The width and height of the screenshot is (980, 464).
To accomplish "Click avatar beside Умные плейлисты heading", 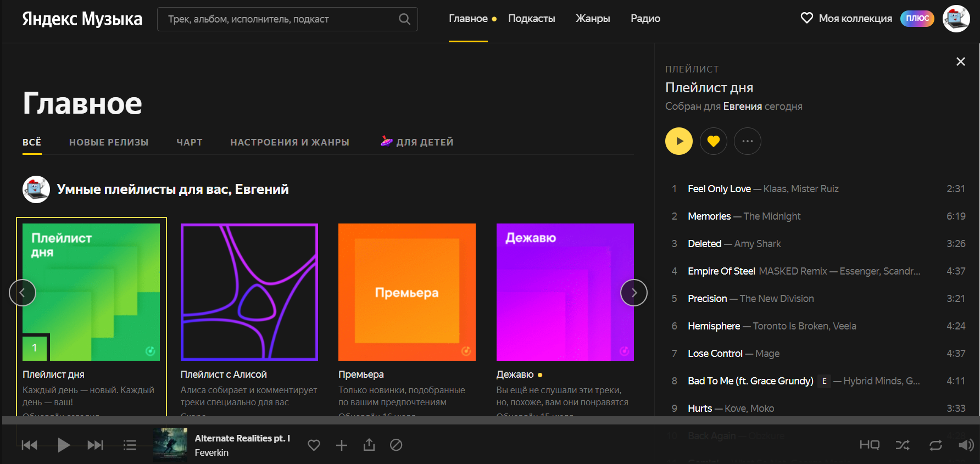I will pos(36,189).
